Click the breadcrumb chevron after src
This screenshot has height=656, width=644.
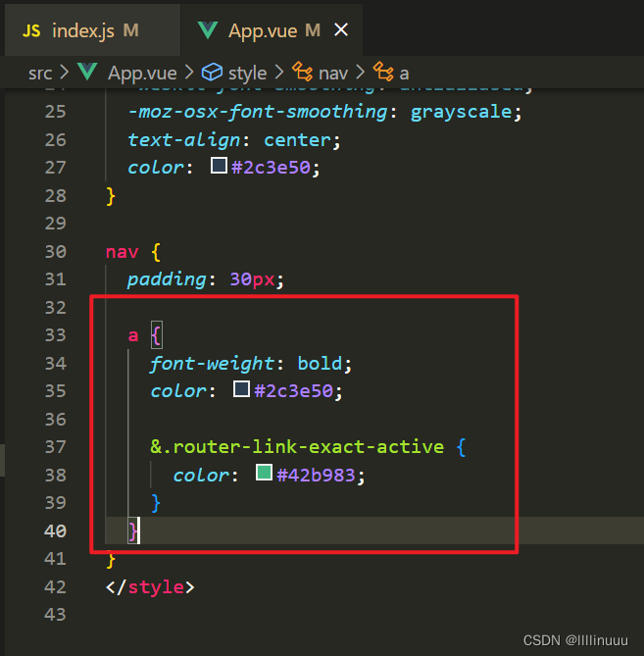[x=65, y=73]
